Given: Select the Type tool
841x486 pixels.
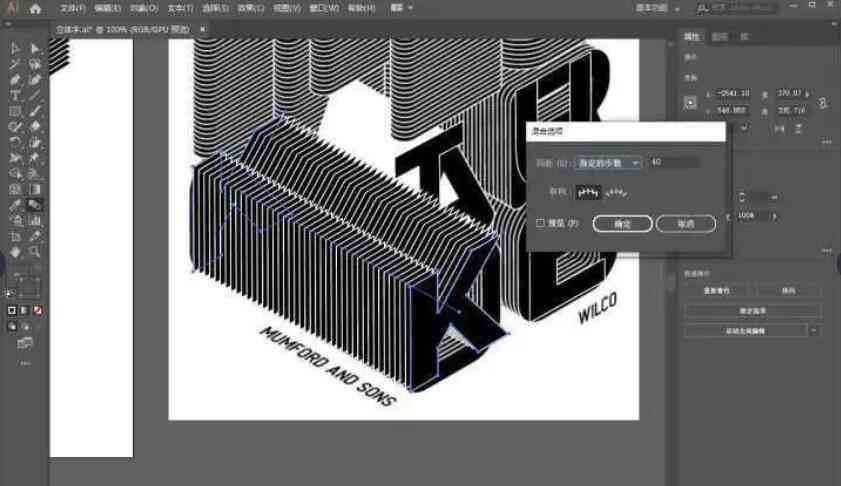Looking at the screenshot, I should (x=14, y=95).
